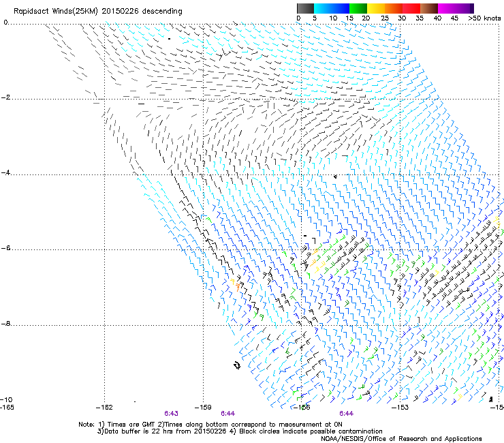The width and height of the screenshot is (504, 443).
Task: Click the '-159' longitude axis label
Action: click(203, 408)
